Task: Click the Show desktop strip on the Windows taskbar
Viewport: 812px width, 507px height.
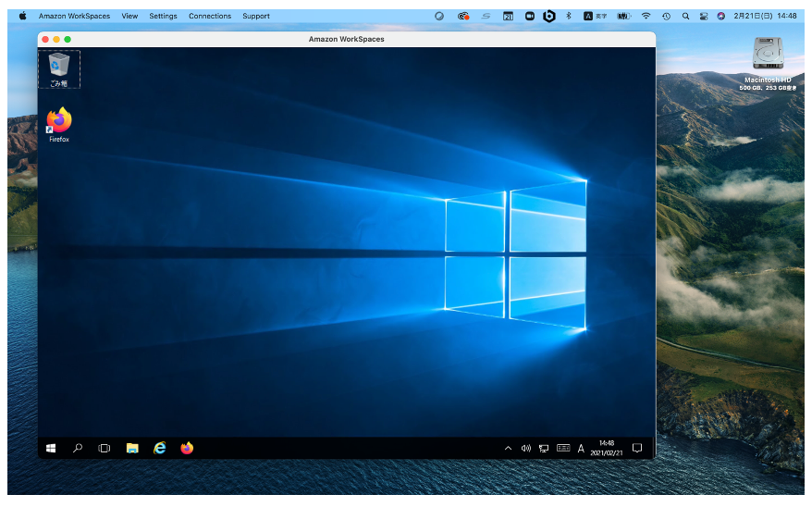Action: point(653,448)
